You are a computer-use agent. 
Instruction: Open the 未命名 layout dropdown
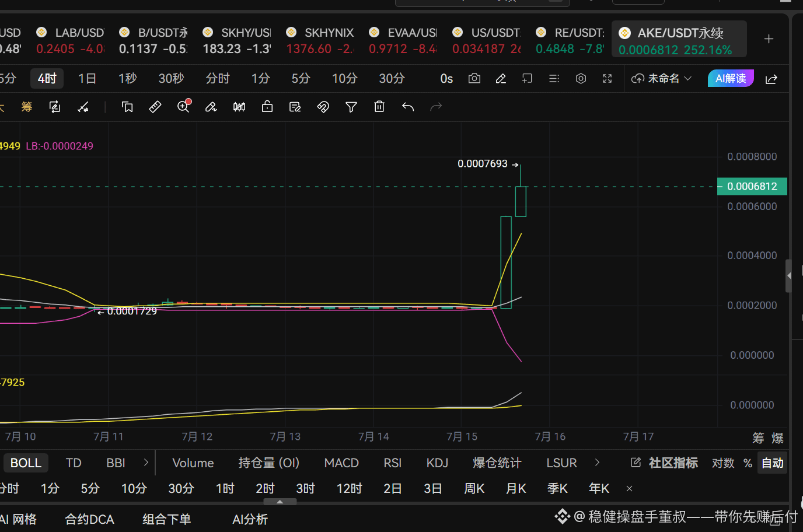tap(662, 78)
